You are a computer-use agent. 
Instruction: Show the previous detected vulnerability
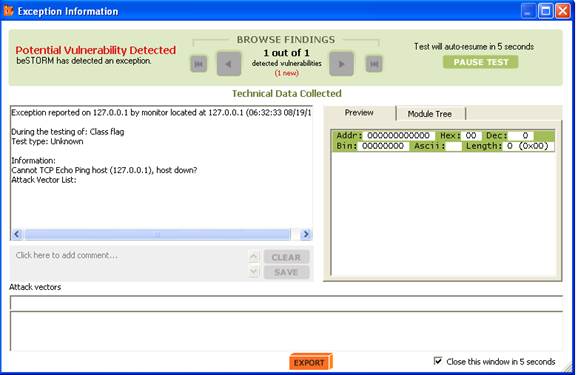pyautogui.click(x=229, y=64)
